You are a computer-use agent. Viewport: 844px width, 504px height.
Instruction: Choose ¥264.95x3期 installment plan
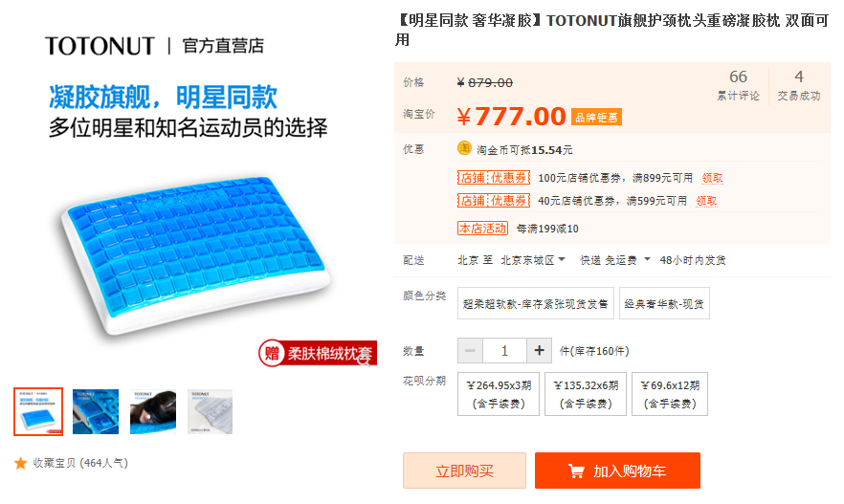pos(499,394)
